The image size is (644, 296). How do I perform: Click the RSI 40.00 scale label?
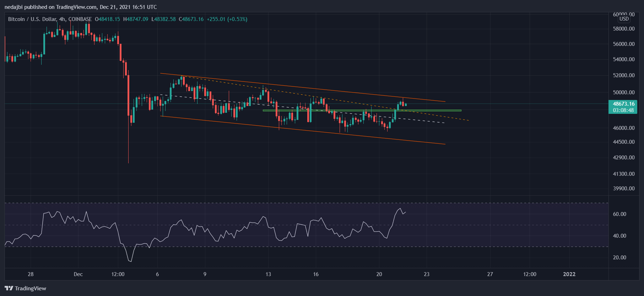[x=619, y=236]
